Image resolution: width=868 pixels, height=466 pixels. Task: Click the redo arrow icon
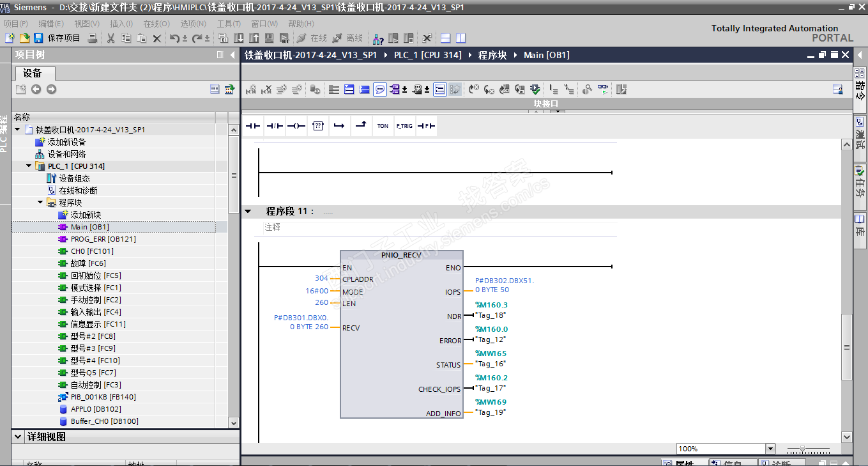tap(197, 38)
